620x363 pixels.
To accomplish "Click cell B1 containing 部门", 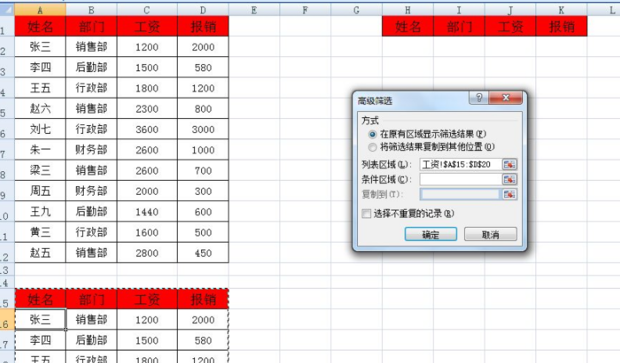I will [x=91, y=26].
